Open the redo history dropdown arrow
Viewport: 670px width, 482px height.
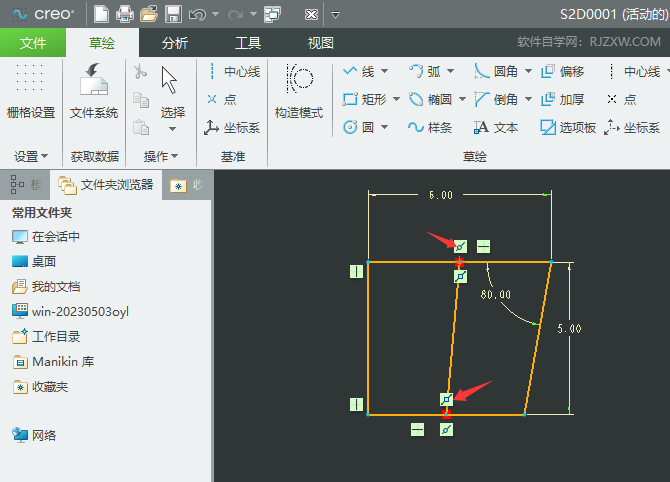253,15
